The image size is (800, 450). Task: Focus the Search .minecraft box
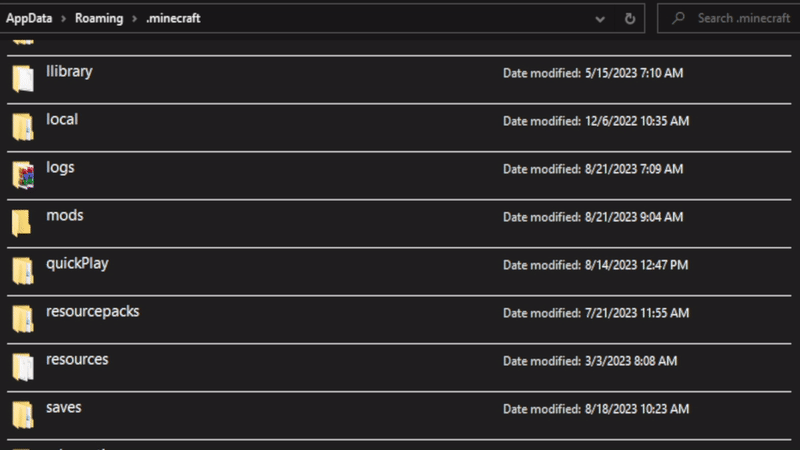coord(738,18)
